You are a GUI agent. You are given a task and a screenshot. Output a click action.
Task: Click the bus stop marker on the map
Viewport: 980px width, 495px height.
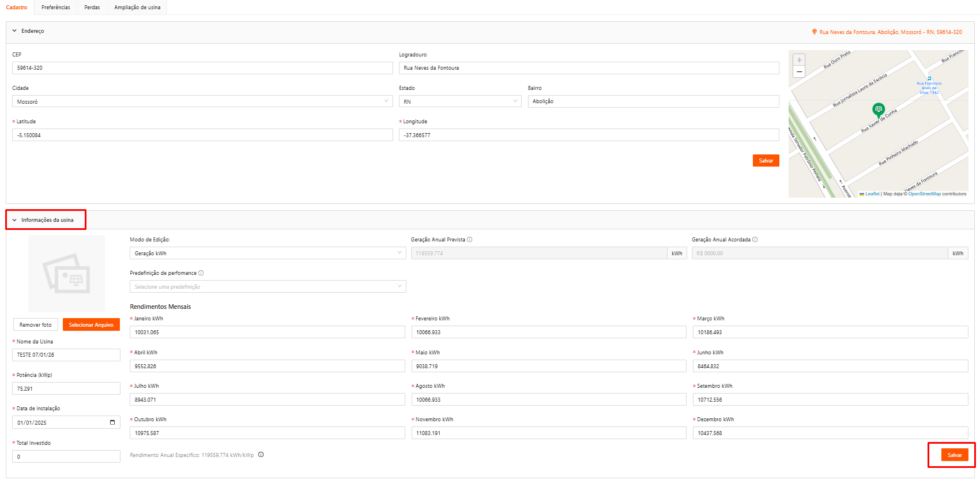929,78
